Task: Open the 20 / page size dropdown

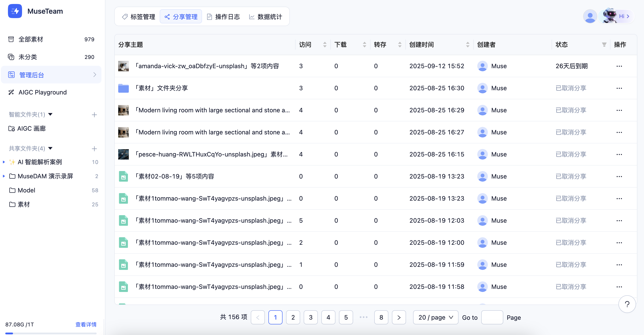Action: tap(435, 317)
